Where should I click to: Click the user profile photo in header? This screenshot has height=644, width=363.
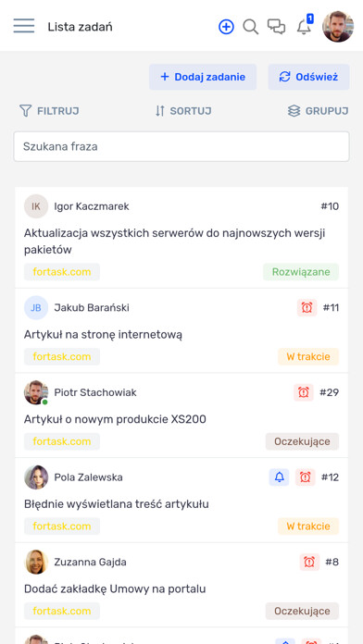(338, 26)
